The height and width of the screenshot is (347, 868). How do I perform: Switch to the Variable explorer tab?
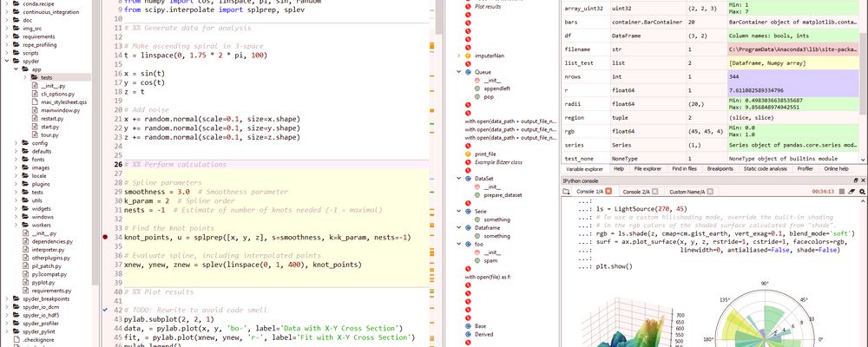(584, 169)
